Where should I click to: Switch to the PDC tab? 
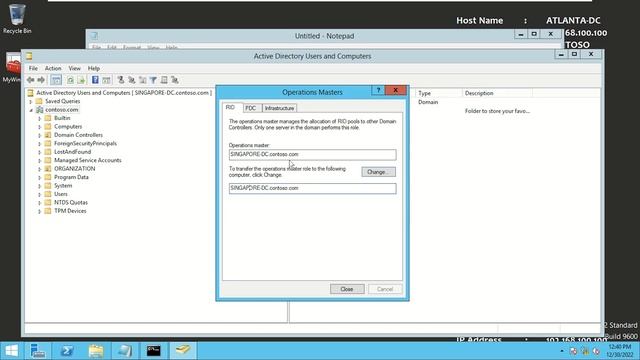pos(251,108)
